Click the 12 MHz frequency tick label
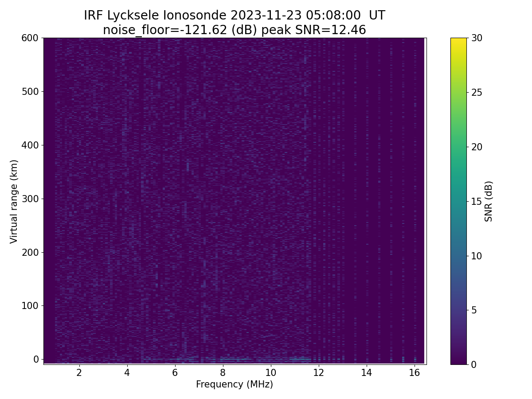The image size is (532, 399). click(318, 372)
